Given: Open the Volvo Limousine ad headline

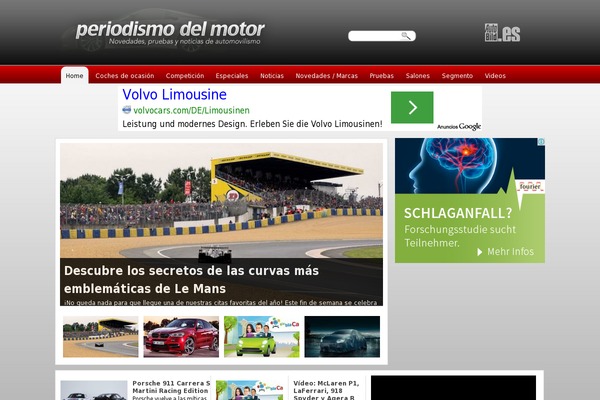Looking at the screenshot, I should tap(174, 94).
